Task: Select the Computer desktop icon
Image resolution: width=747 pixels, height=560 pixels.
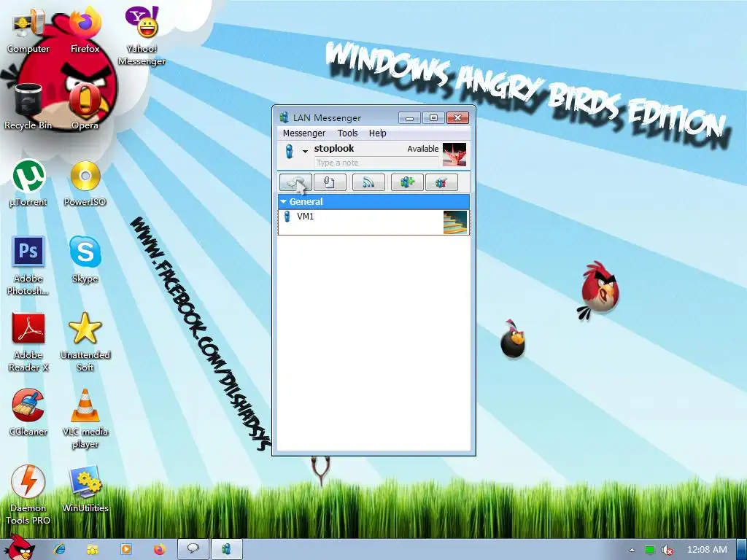Action: 28,31
